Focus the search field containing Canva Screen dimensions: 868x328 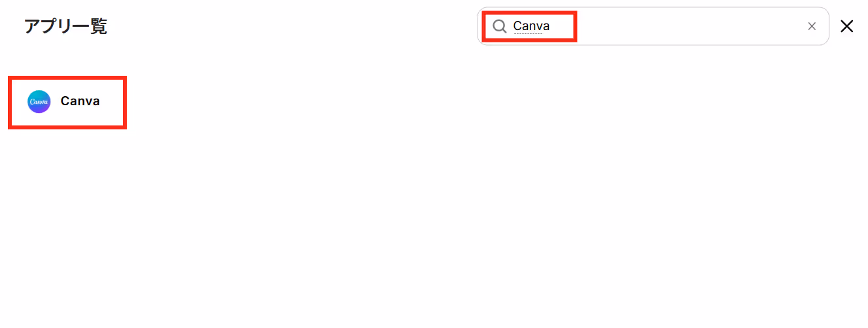pyautogui.click(x=653, y=26)
